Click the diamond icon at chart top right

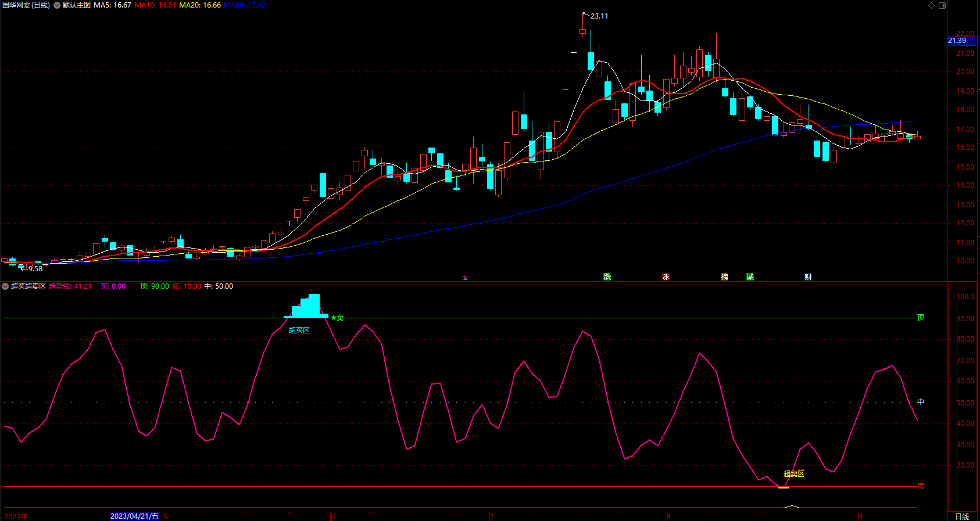[931, 5]
